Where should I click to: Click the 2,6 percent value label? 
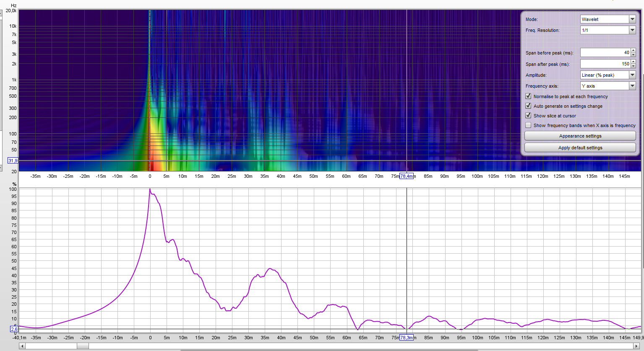[x=14, y=329]
